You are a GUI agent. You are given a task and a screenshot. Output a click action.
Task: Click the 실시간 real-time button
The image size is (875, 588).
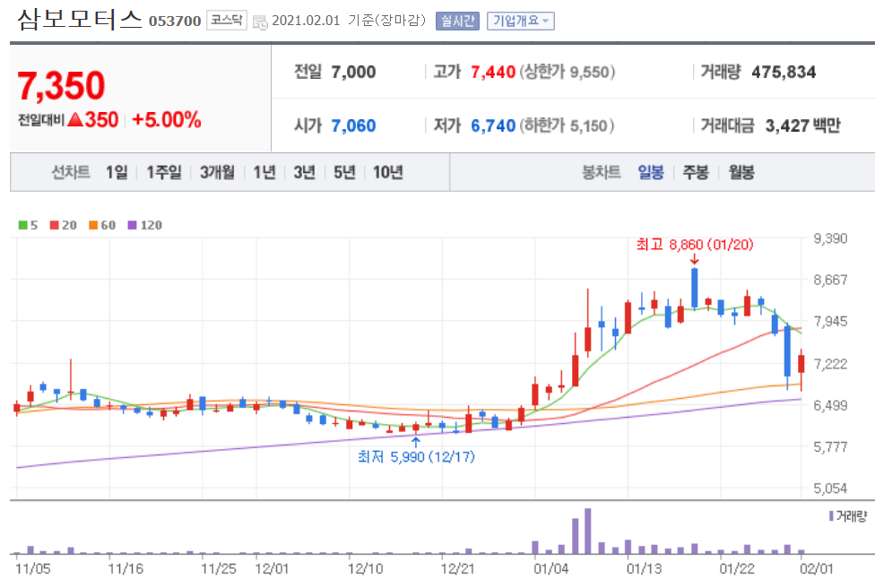457,22
